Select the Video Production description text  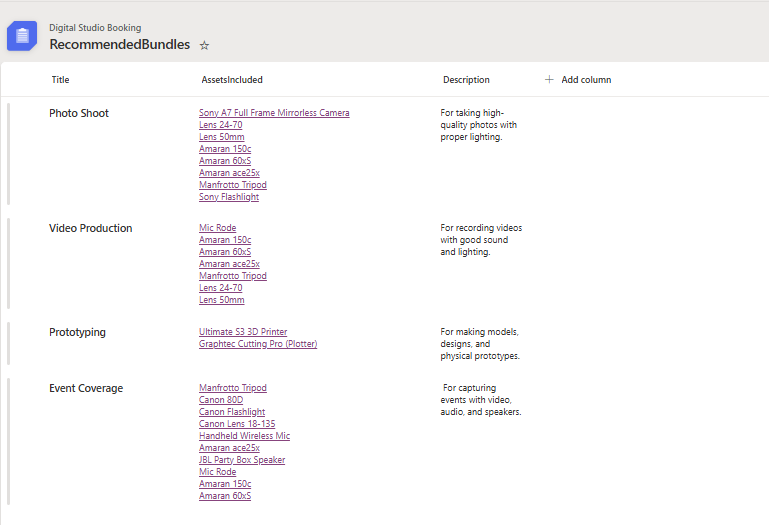481,240
